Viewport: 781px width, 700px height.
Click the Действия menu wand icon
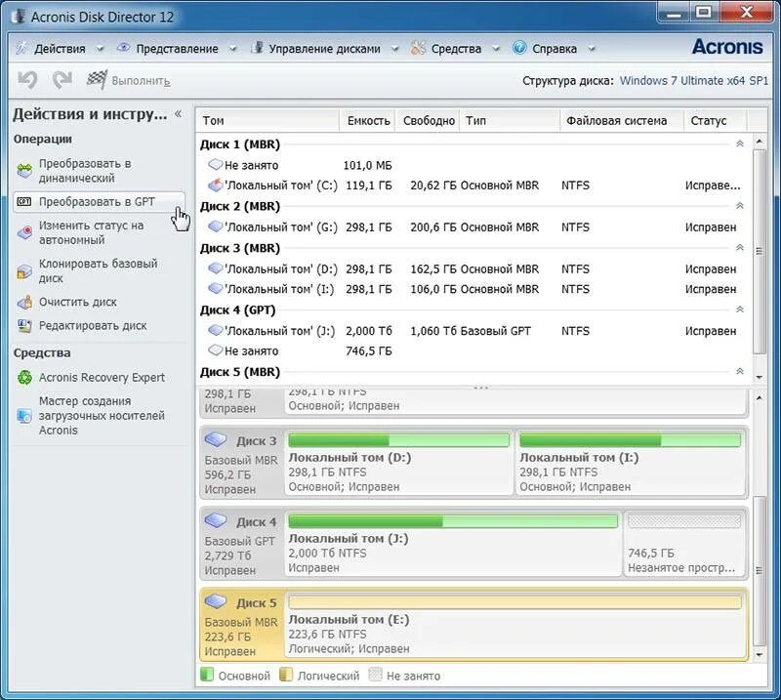point(21,48)
